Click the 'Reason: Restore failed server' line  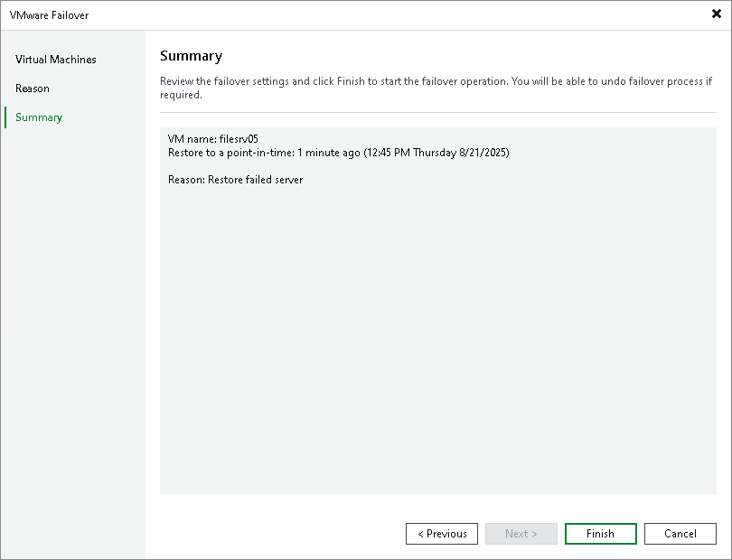point(235,180)
